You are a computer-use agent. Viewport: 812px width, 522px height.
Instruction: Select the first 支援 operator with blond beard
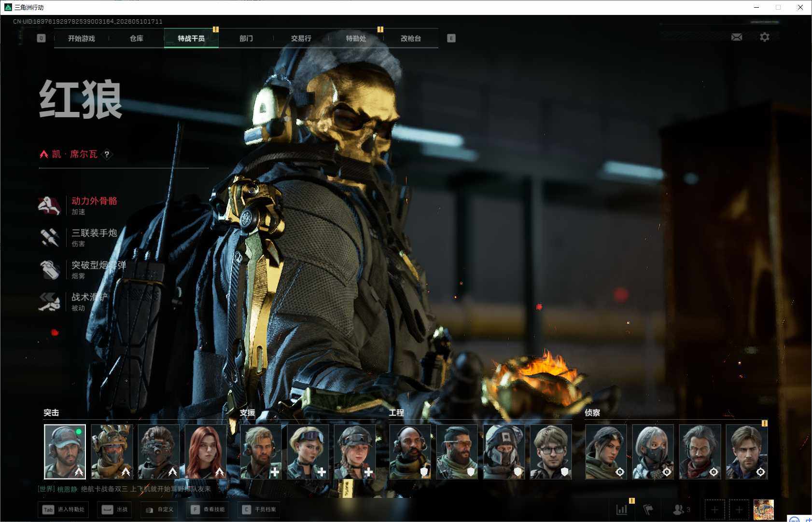261,452
